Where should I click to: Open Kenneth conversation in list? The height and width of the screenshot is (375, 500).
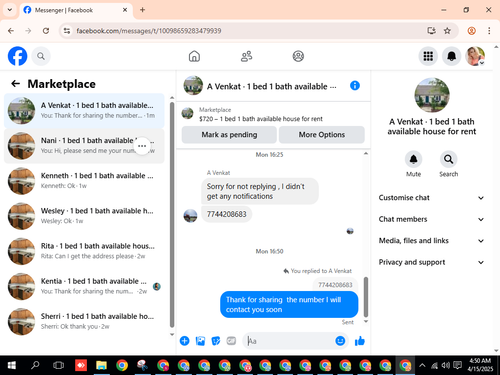(x=84, y=181)
